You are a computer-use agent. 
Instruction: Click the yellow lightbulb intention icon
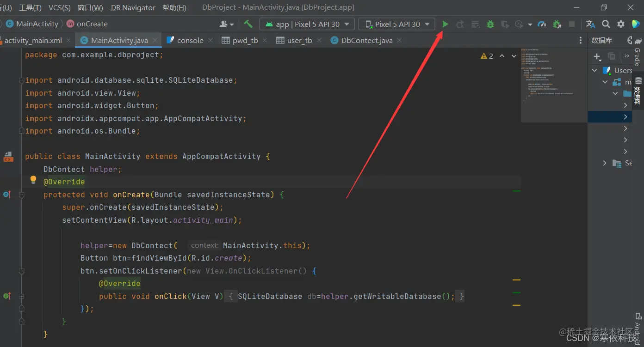(33, 180)
